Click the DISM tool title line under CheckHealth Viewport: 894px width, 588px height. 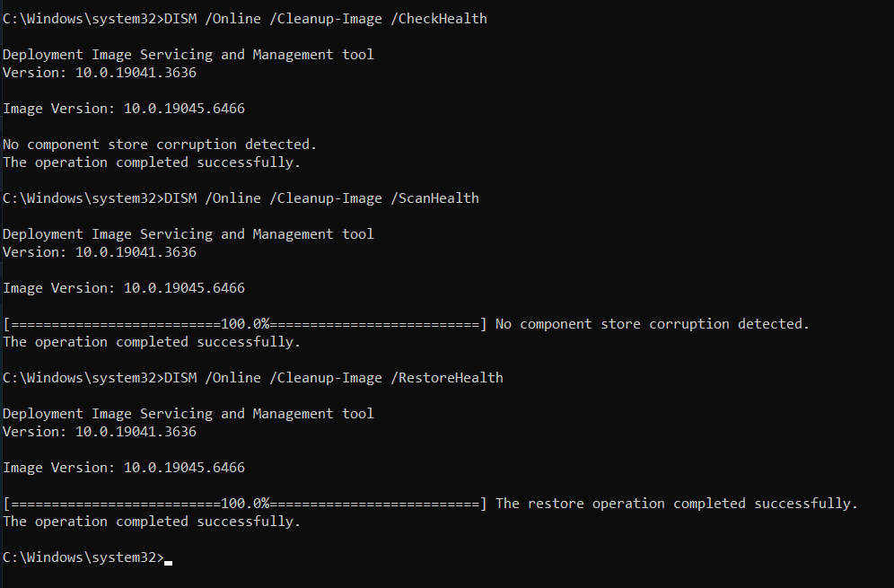tap(188, 55)
